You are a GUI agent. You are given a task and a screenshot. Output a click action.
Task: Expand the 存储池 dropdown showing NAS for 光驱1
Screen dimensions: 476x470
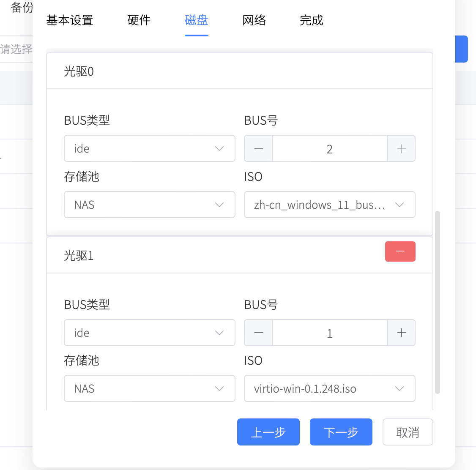point(149,388)
